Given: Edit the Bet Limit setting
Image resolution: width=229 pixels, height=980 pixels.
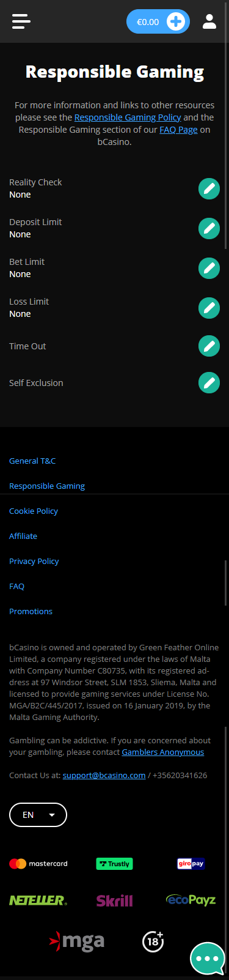Looking at the screenshot, I should click(209, 268).
